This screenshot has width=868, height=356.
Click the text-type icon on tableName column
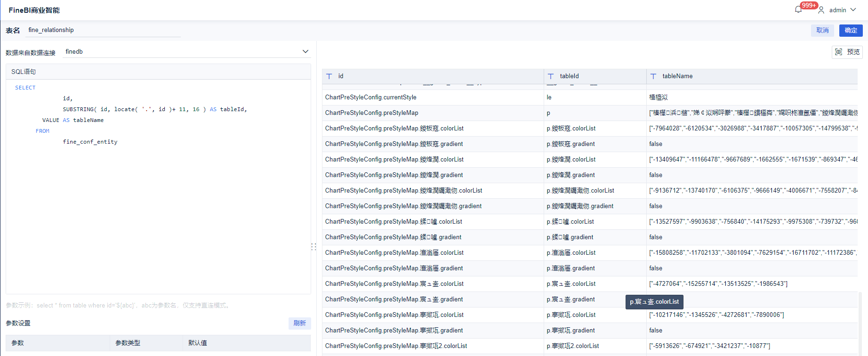pyautogui.click(x=653, y=76)
